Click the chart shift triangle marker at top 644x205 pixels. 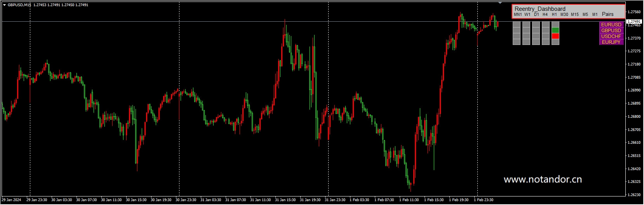click(500, 2)
